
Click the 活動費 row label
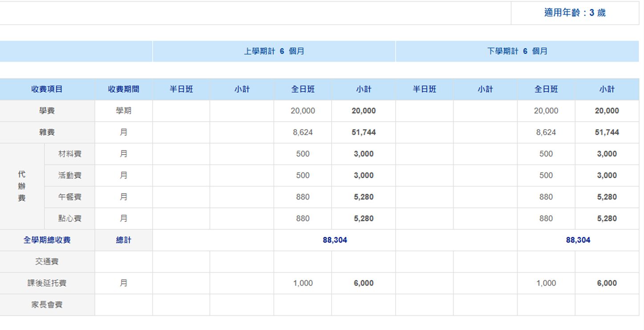(x=69, y=175)
